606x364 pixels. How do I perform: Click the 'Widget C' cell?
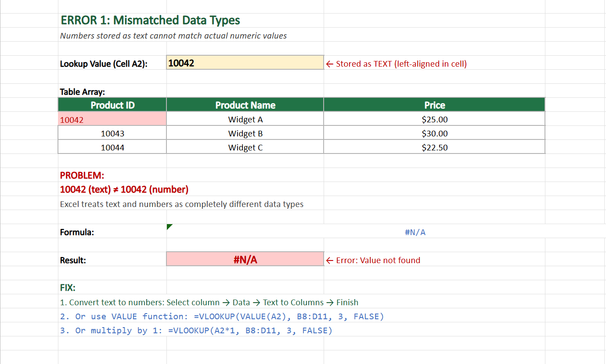click(x=245, y=148)
